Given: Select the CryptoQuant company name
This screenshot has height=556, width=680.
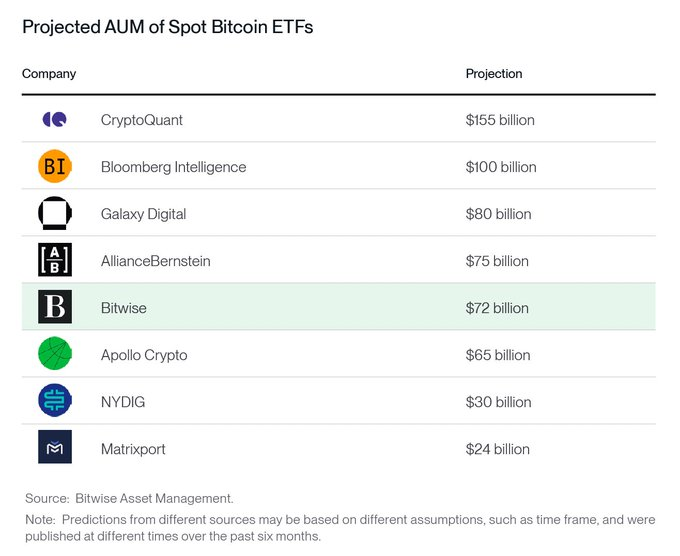Looking at the screenshot, I should coord(142,120).
